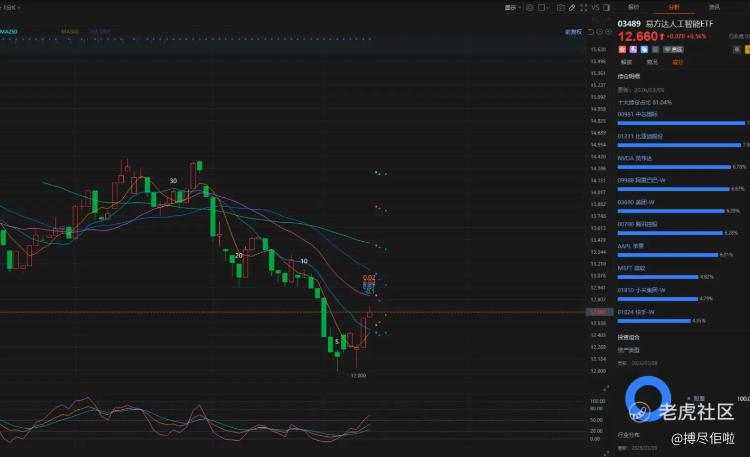Click the 12.000 low price label

point(358,376)
